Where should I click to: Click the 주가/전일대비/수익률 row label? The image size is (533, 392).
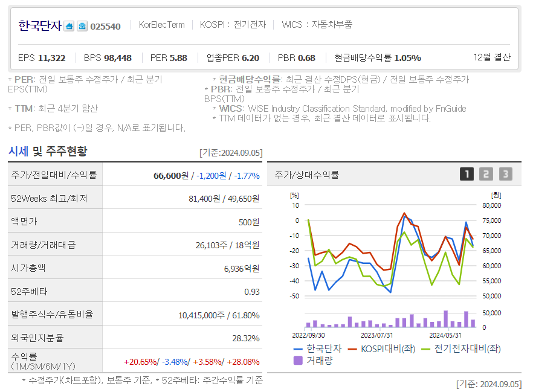pos(54,175)
